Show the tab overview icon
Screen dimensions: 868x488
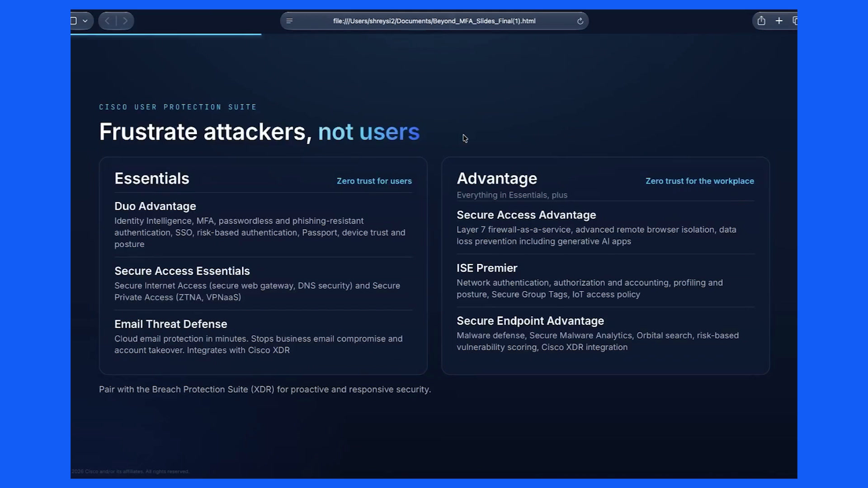[795, 21]
